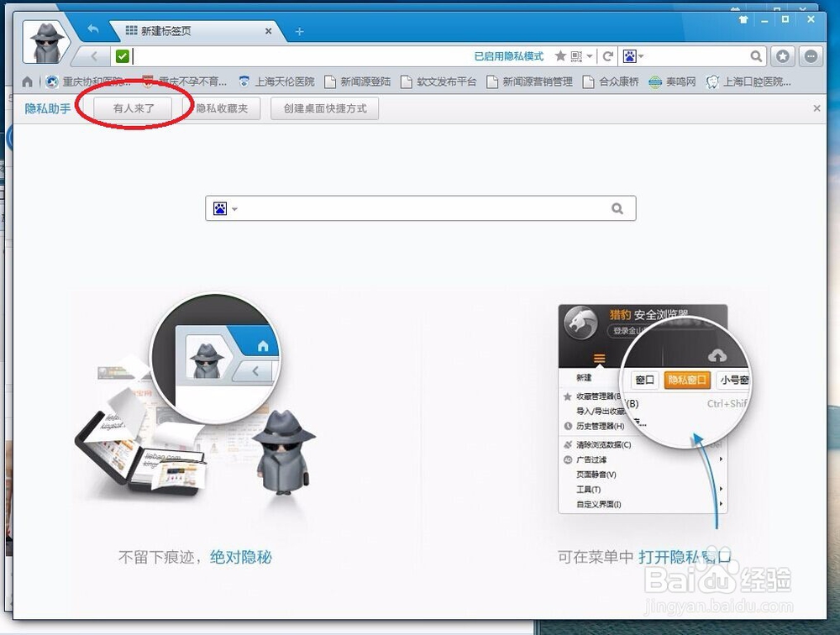Open the 新闻源登陆 bookmark
Image resolution: width=840 pixels, height=635 pixels.
pos(358,81)
